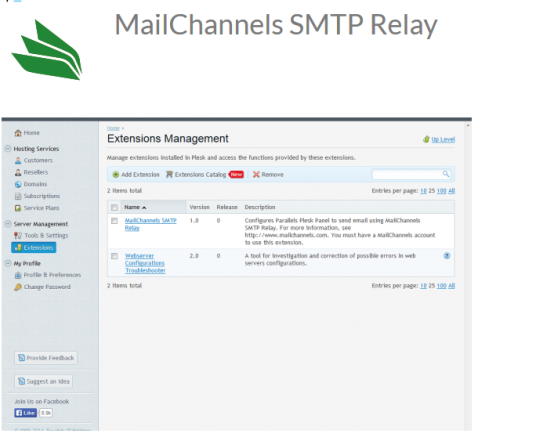
Task: Click the search magnifier icon
Action: coord(446,174)
